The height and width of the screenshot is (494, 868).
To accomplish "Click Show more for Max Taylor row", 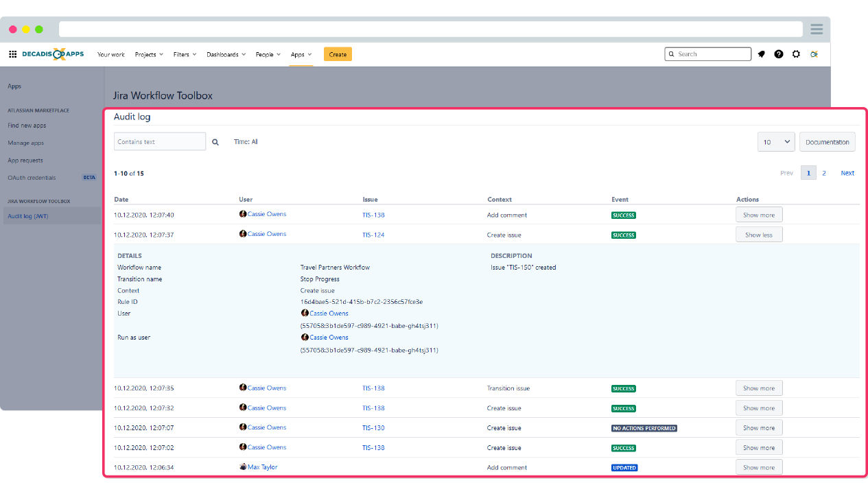I will click(759, 468).
